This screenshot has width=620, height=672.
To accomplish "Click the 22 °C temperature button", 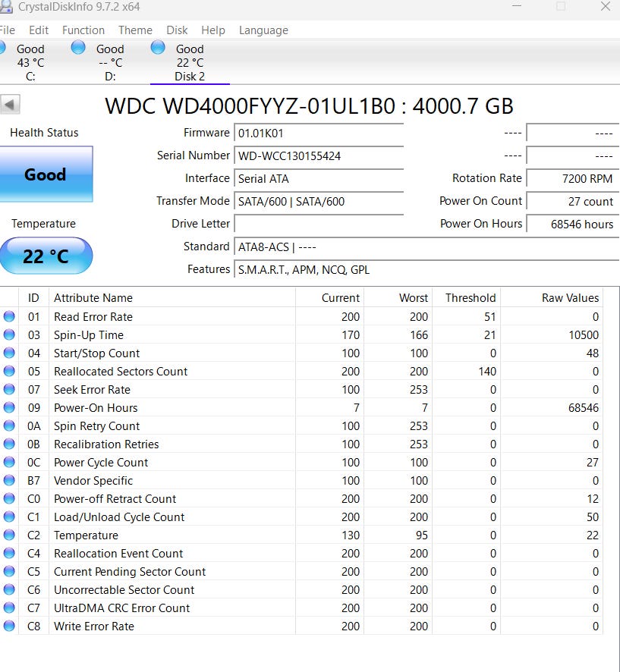I will point(46,256).
